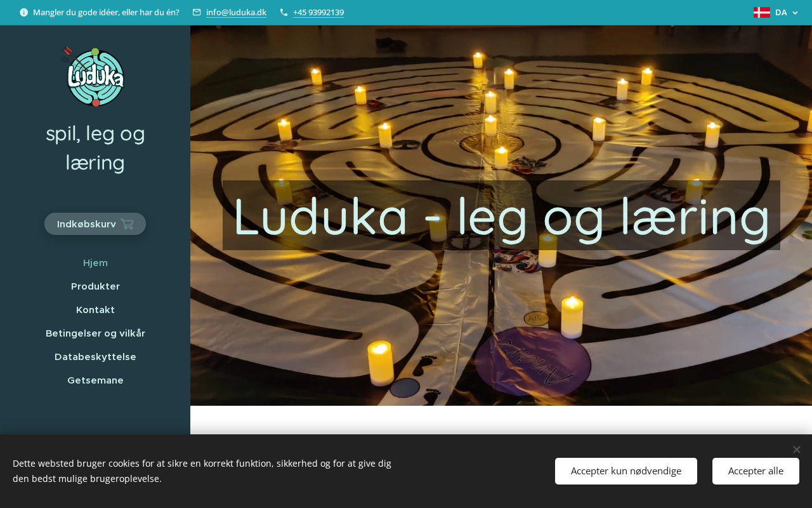Click the info@luduka.dk email link
Screen dimensions: 812x508
click(x=236, y=12)
